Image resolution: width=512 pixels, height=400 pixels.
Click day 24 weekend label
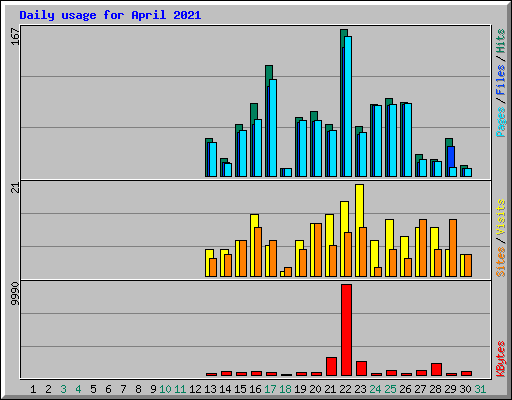(375, 389)
